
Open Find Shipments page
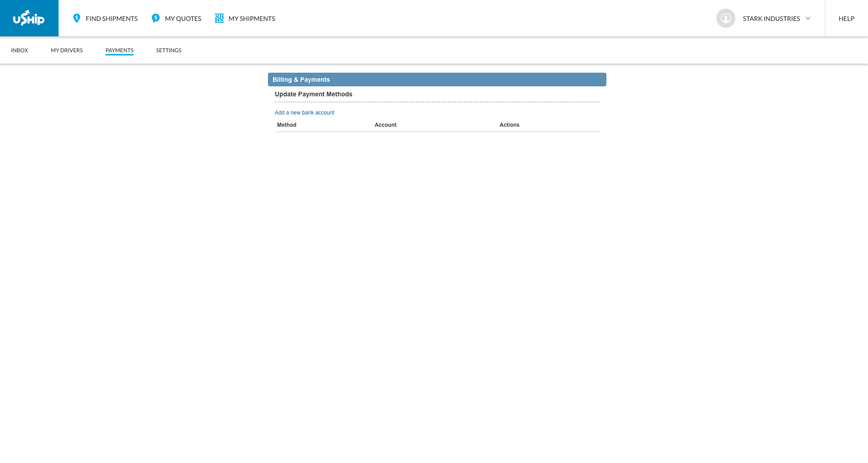pyautogui.click(x=112, y=19)
